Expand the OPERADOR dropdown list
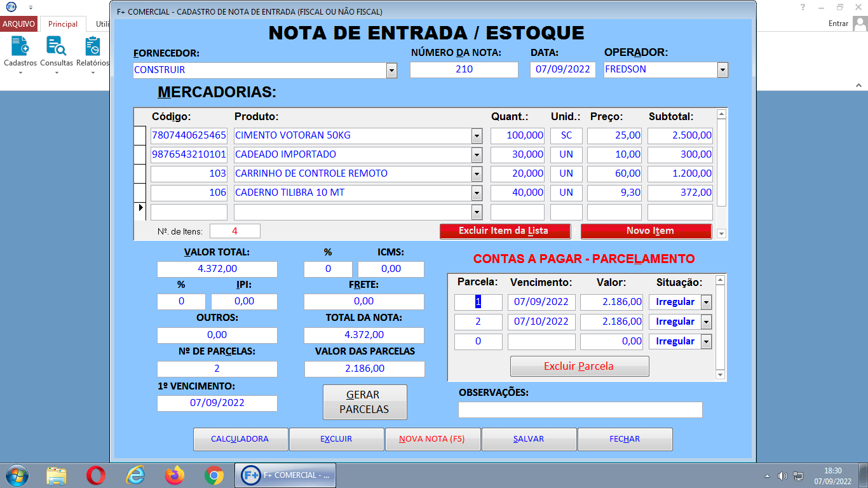 pos(722,69)
